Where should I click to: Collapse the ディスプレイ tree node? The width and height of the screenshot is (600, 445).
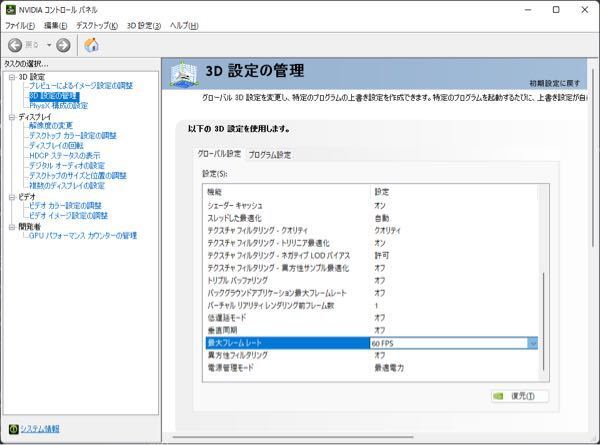coord(12,117)
